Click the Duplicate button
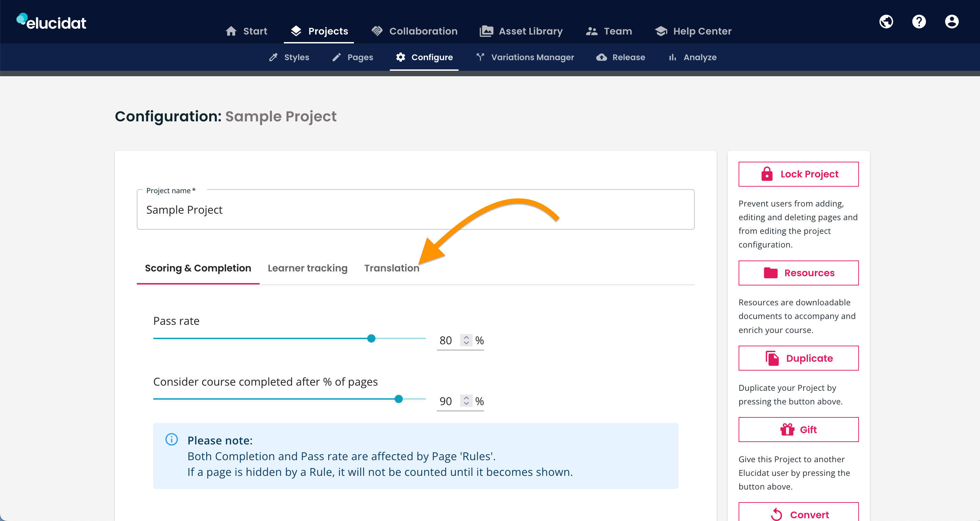980x521 pixels. point(798,358)
